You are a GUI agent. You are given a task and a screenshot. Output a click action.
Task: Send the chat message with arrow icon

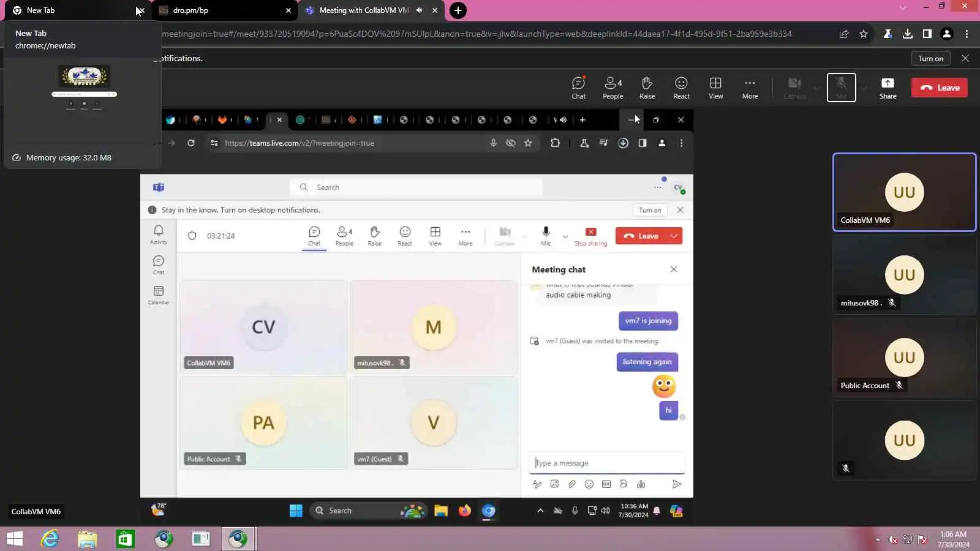[677, 484]
